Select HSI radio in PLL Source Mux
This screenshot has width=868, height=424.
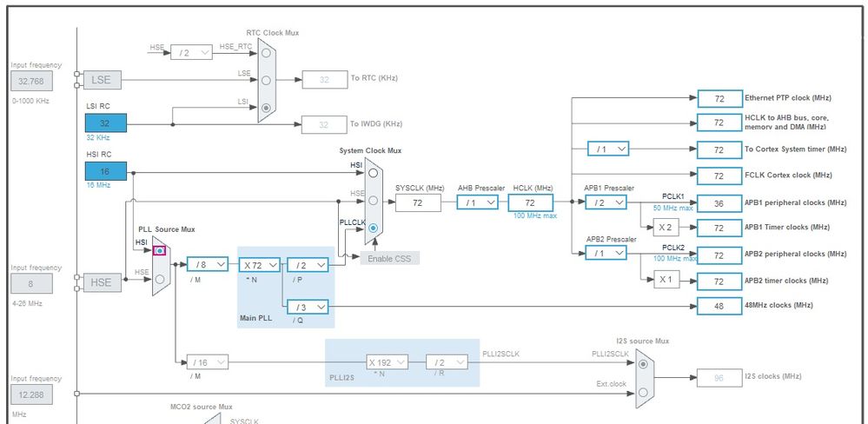tap(159, 251)
